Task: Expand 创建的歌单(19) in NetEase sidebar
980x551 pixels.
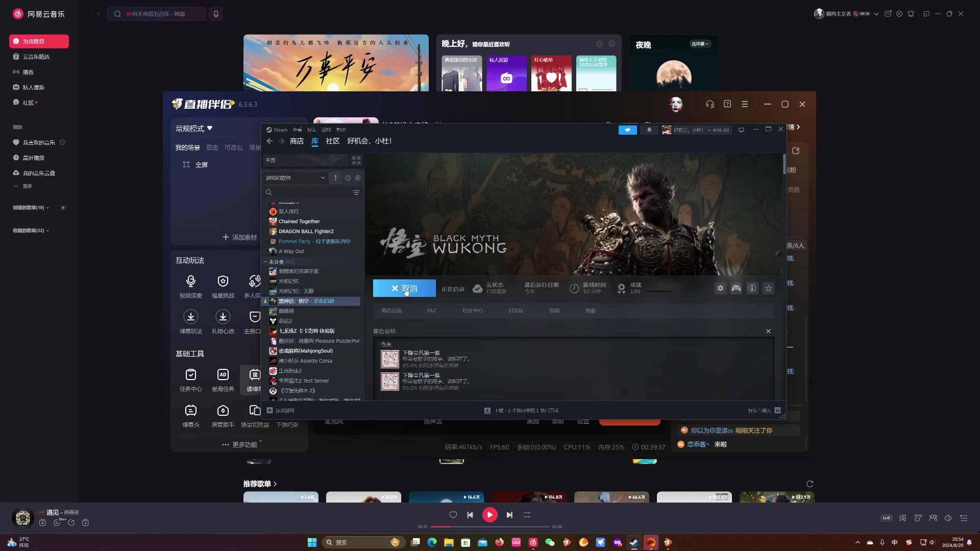Action: point(31,208)
